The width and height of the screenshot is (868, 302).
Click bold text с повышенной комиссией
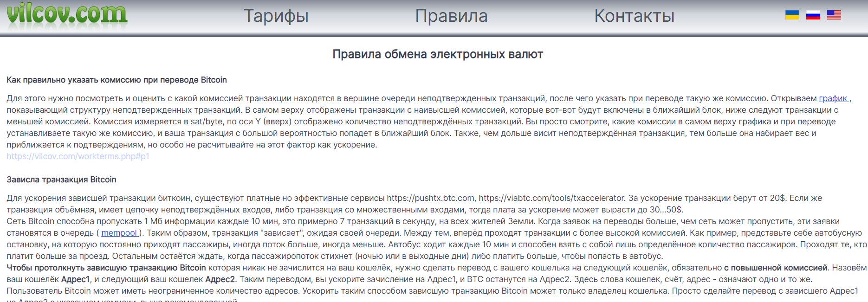776,268
